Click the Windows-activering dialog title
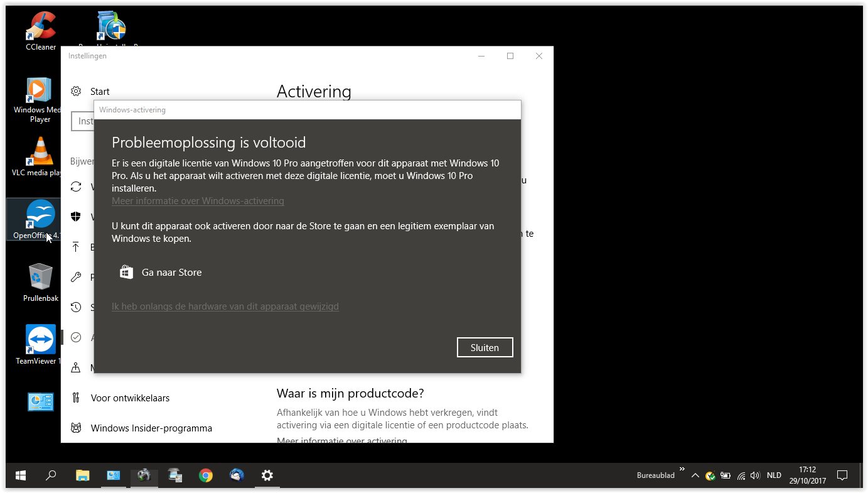Viewport: 868px width, 493px height. coord(132,110)
